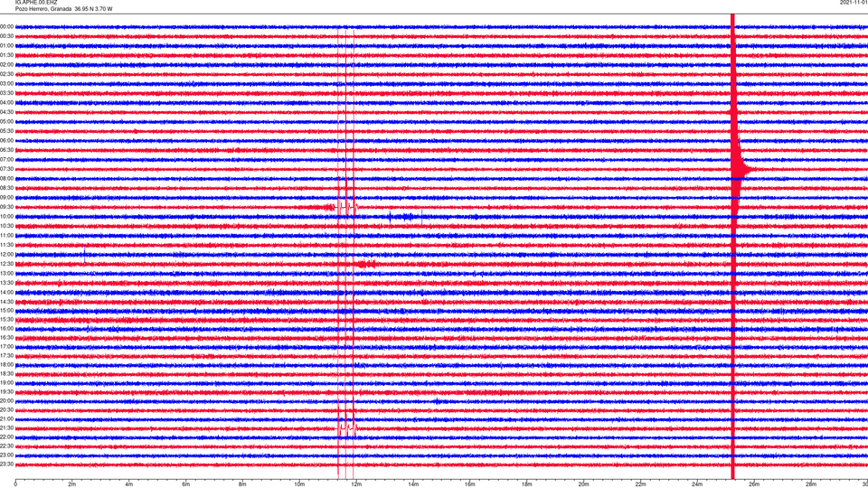This screenshot has width=868, height=488.
Task: Select the 10:00 trace time label
Action: tap(7, 216)
